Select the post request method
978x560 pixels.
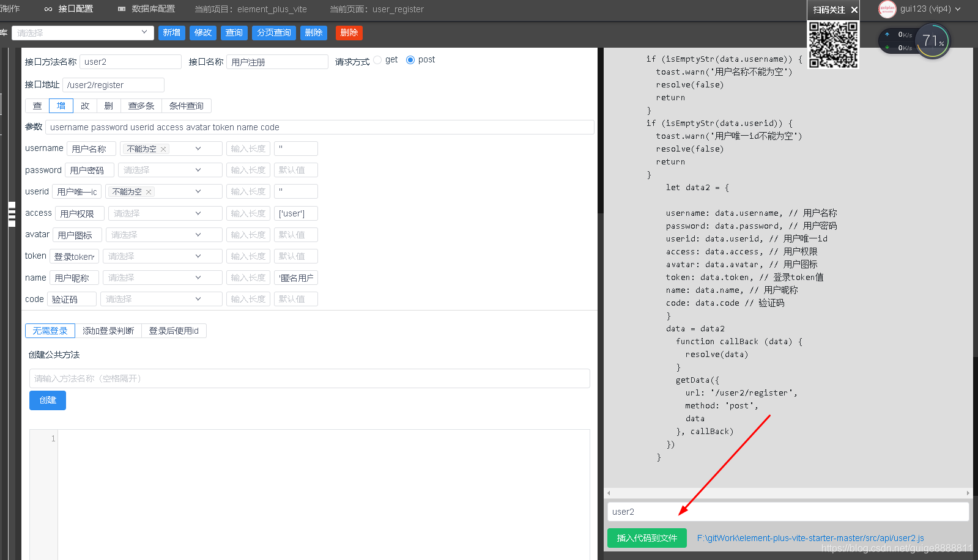tap(410, 60)
